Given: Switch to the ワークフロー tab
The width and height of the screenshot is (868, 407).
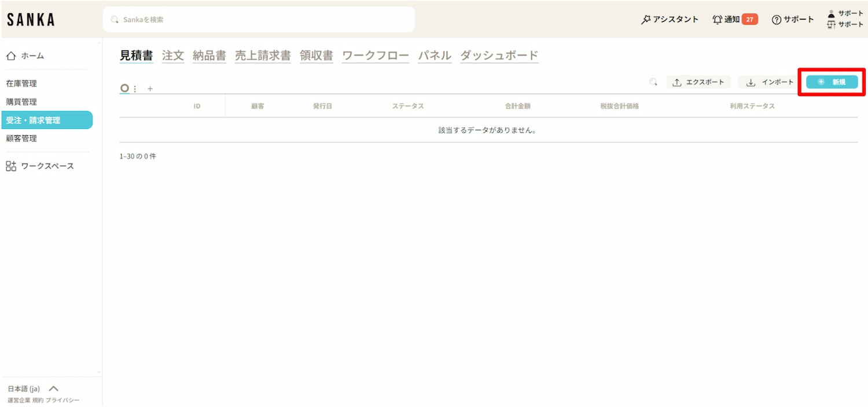Looking at the screenshot, I should click(x=376, y=56).
